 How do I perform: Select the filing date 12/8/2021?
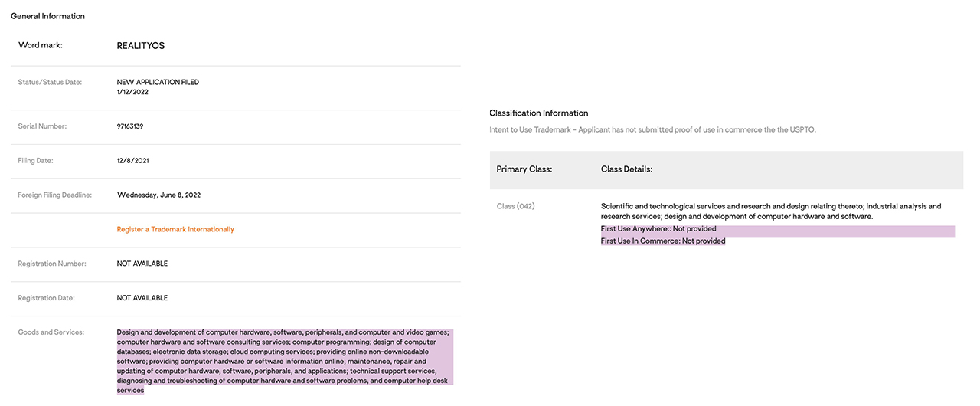(x=132, y=161)
